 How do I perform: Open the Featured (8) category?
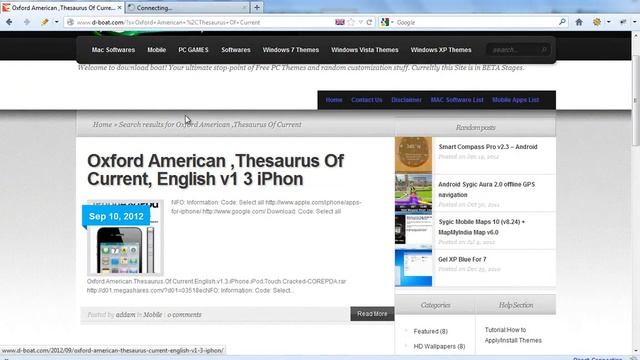click(x=431, y=331)
